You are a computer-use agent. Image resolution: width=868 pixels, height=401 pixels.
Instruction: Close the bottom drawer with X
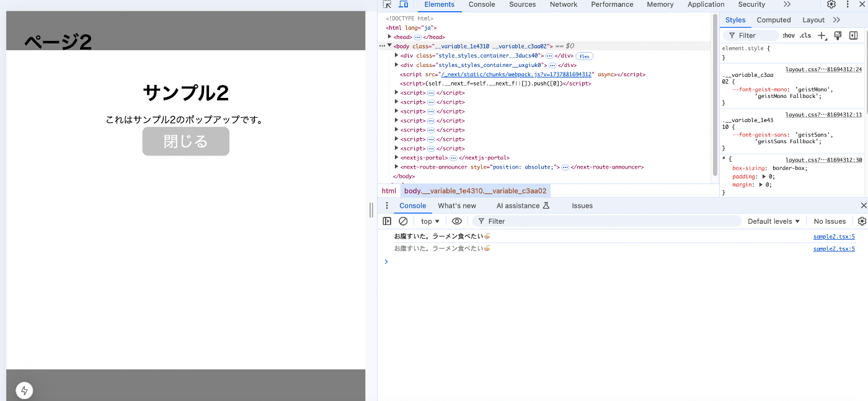[864, 206]
